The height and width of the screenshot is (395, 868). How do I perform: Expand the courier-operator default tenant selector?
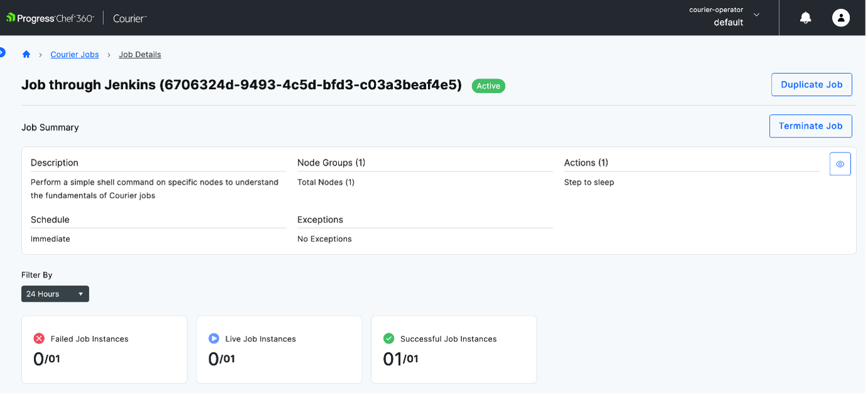pyautogui.click(x=756, y=15)
